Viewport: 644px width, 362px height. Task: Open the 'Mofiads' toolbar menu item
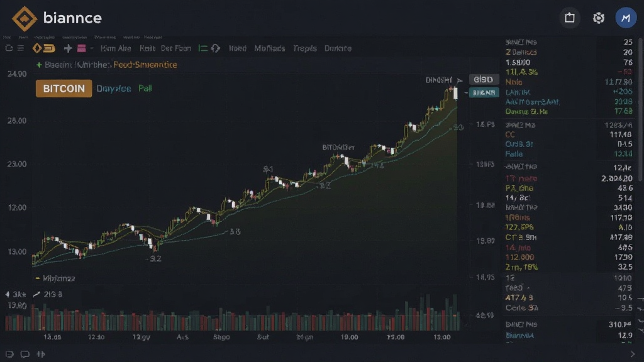coord(269,48)
